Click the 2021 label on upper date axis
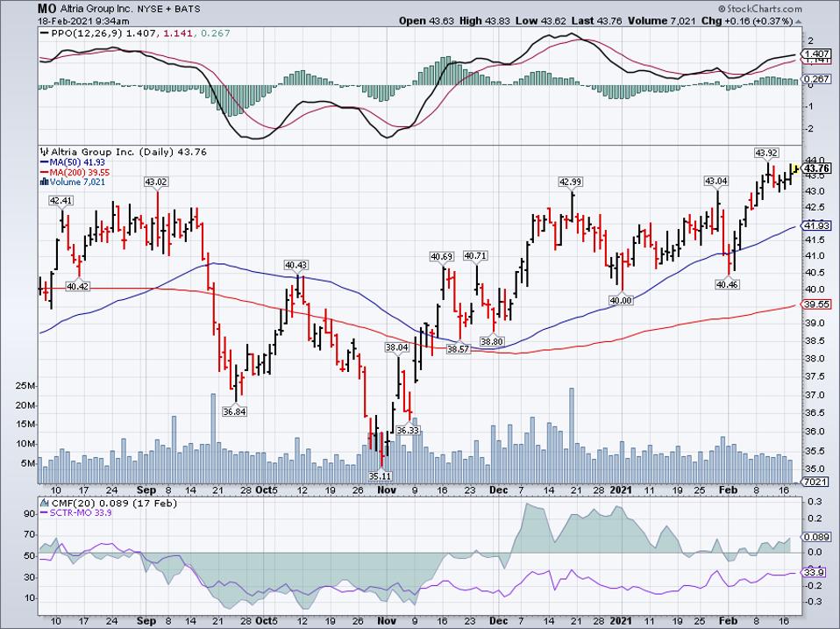The height and width of the screenshot is (629, 840). [x=622, y=490]
